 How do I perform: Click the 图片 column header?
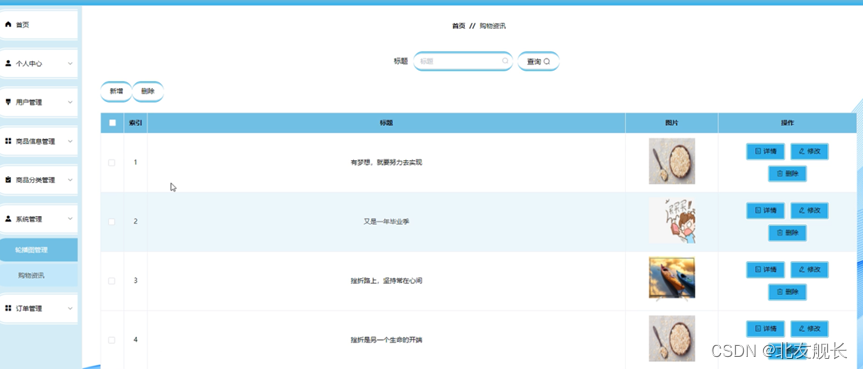(671, 123)
